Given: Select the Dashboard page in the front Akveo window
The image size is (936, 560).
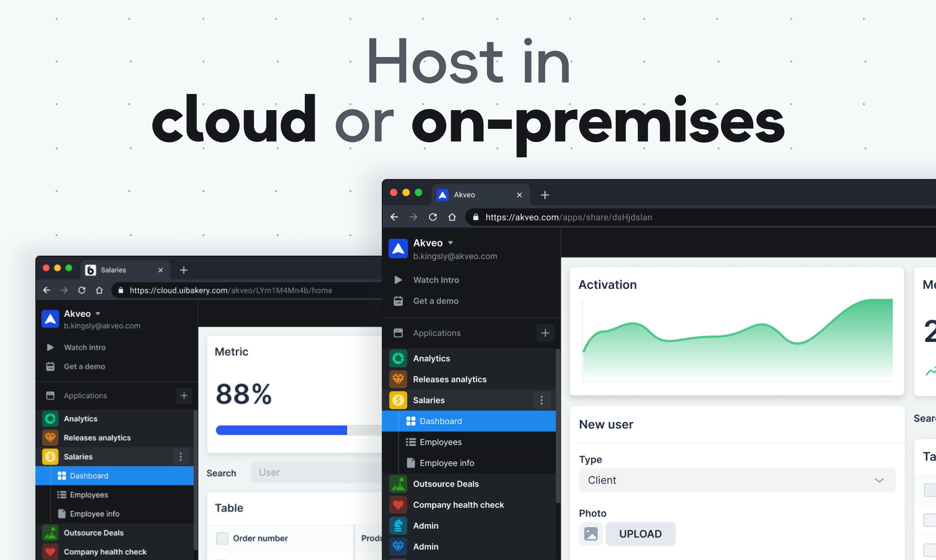Looking at the screenshot, I should (x=469, y=421).
